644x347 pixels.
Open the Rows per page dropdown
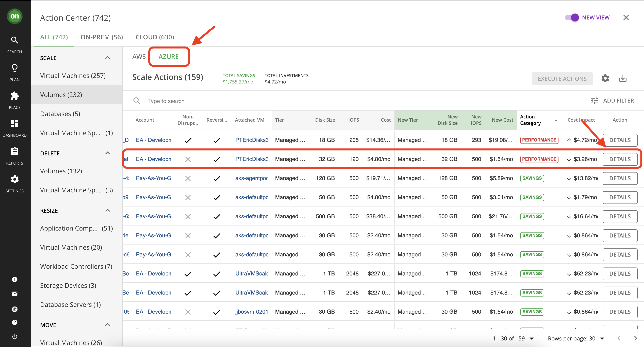(x=602, y=338)
